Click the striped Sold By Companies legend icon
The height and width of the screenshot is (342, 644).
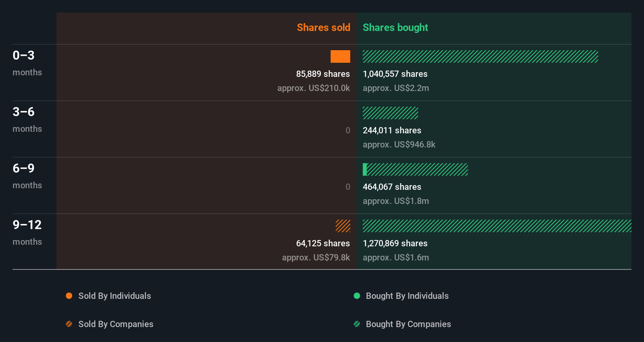69,324
